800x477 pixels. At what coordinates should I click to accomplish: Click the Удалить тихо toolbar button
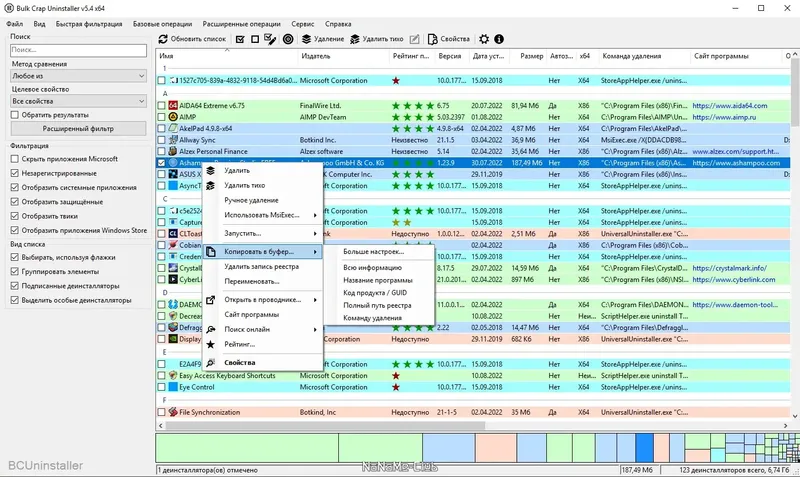pyautogui.click(x=377, y=39)
